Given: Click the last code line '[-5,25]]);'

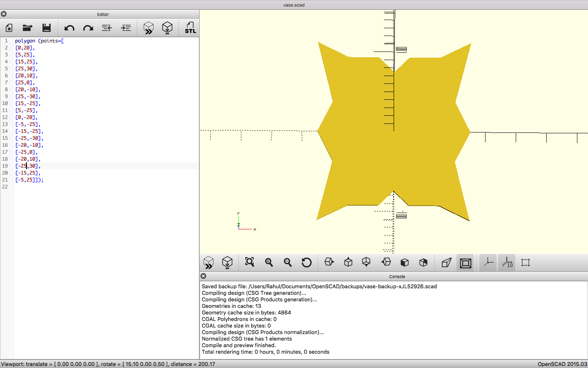Looking at the screenshot, I should pyautogui.click(x=29, y=180).
